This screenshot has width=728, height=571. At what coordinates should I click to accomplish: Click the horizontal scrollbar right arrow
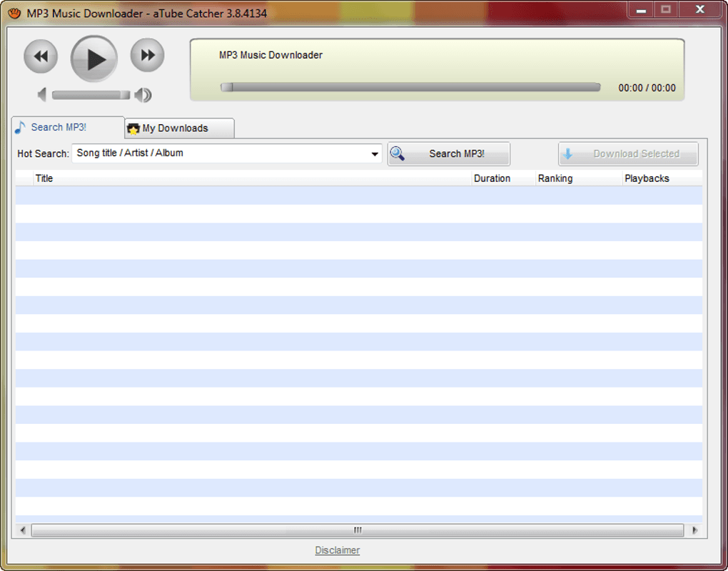tap(694, 530)
